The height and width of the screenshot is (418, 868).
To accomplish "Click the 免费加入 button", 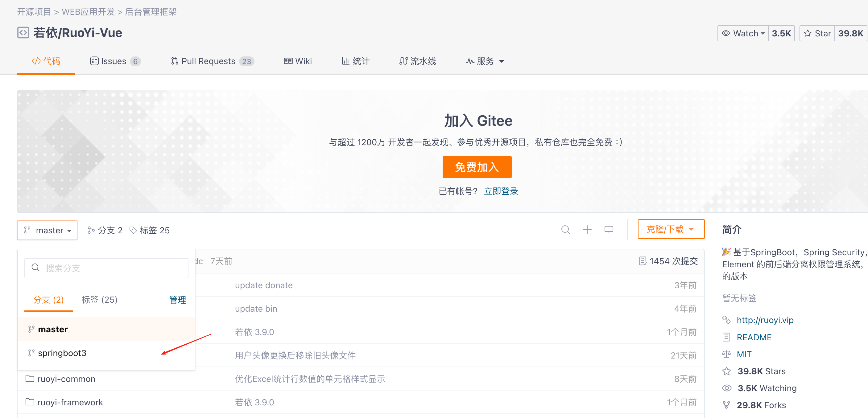I will tap(477, 167).
